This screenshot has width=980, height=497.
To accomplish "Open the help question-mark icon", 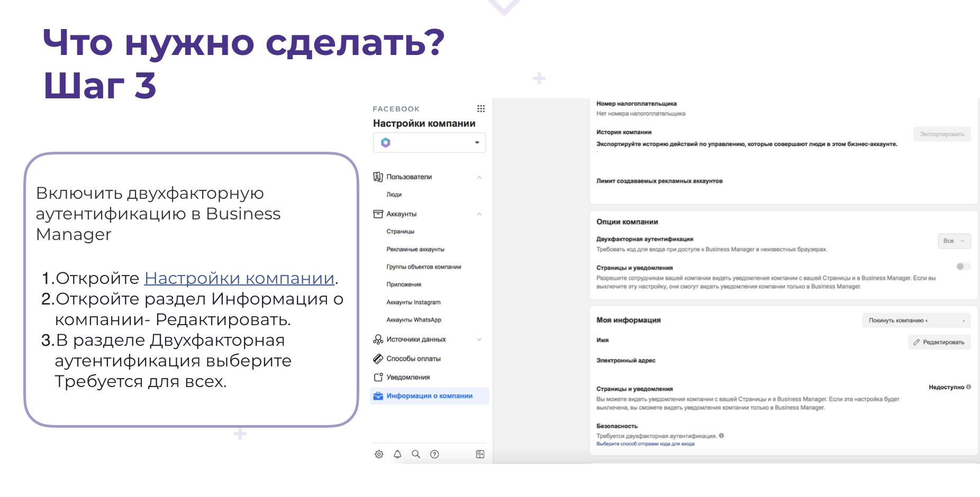I will pyautogui.click(x=434, y=454).
